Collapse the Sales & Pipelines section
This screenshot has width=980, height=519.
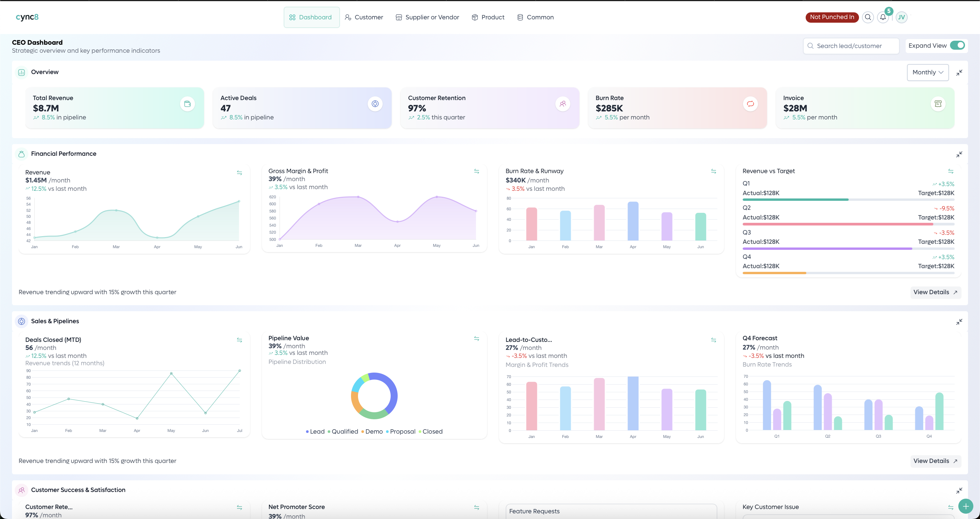(959, 322)
